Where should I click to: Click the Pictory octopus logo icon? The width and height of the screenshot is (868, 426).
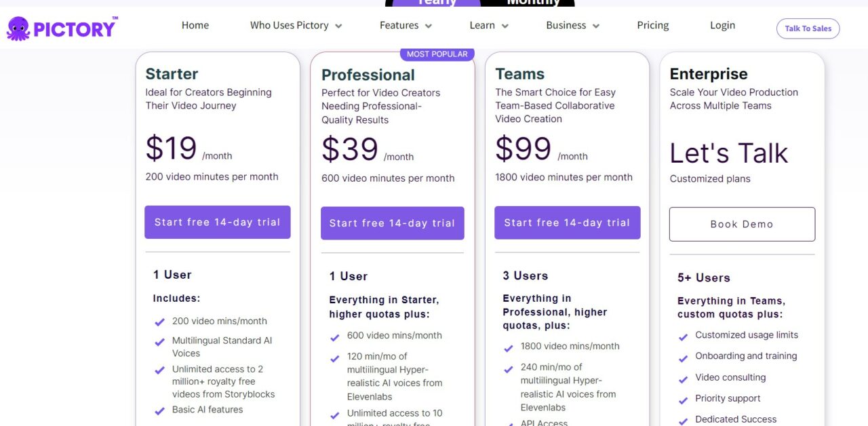click(18, 28)
